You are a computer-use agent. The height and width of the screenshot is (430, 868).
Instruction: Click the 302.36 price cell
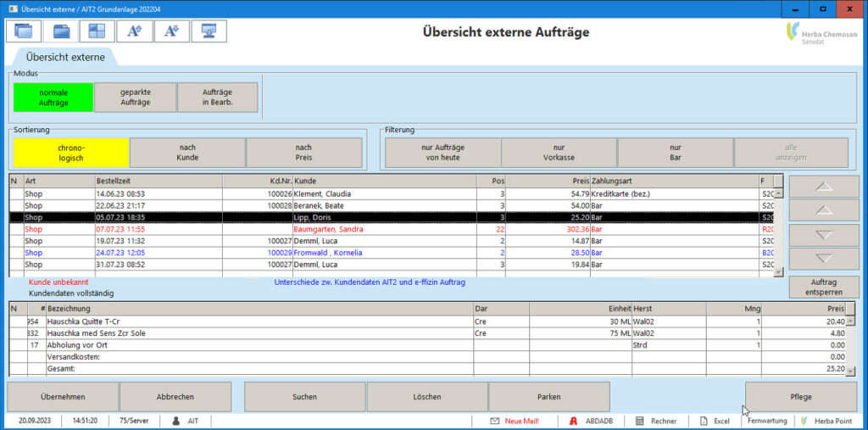click(x=548, y=229)
